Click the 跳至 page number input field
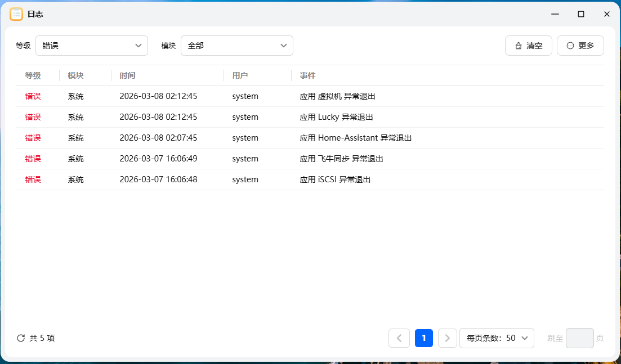The image size is (621, 364). point(580,338)
